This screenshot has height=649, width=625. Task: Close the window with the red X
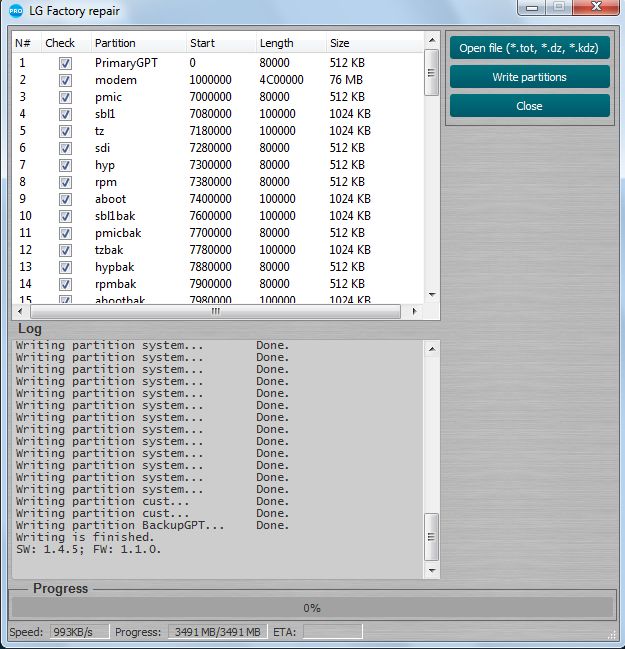click(596, 7)
